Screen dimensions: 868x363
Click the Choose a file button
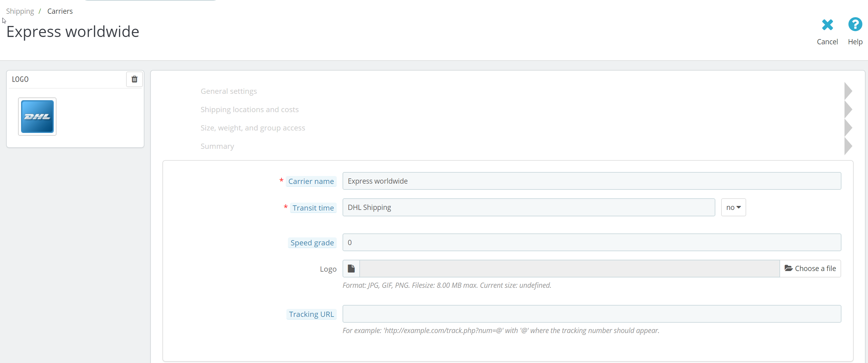click(810, 269)
